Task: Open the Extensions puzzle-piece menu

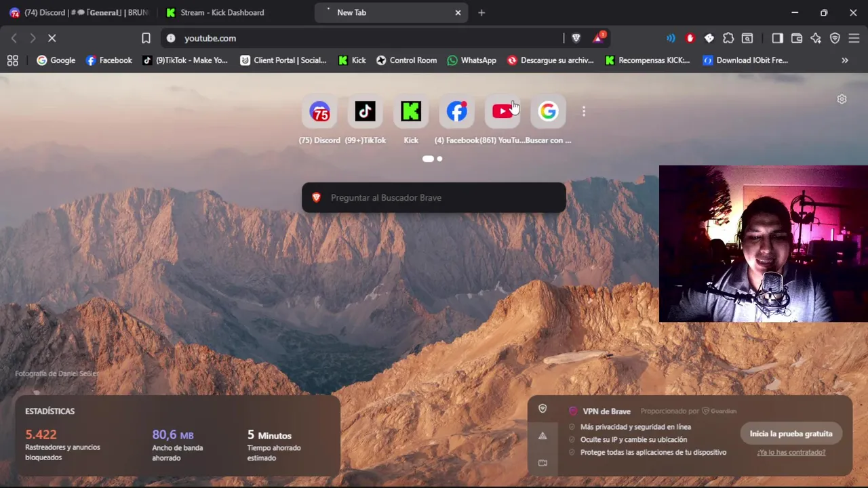Action: coord(728,38)
